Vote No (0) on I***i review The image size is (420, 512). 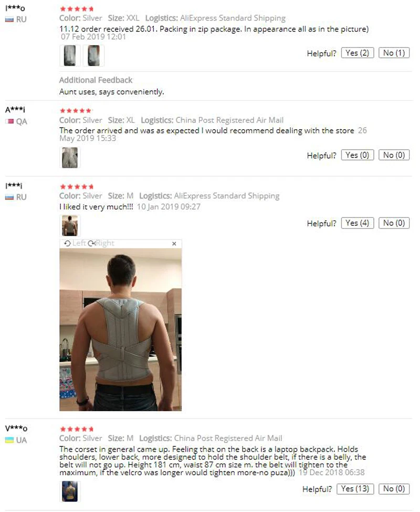[x=394, y=223]
